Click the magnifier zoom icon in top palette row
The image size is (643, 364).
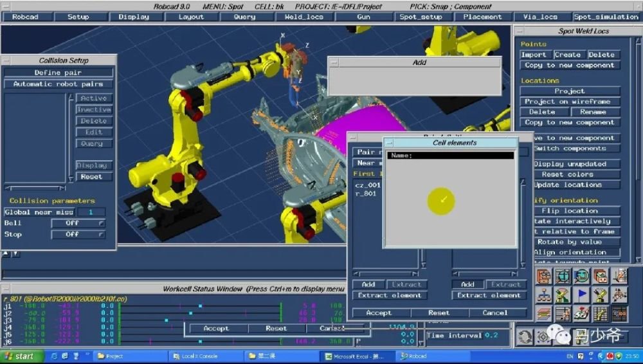click(581, 277)
